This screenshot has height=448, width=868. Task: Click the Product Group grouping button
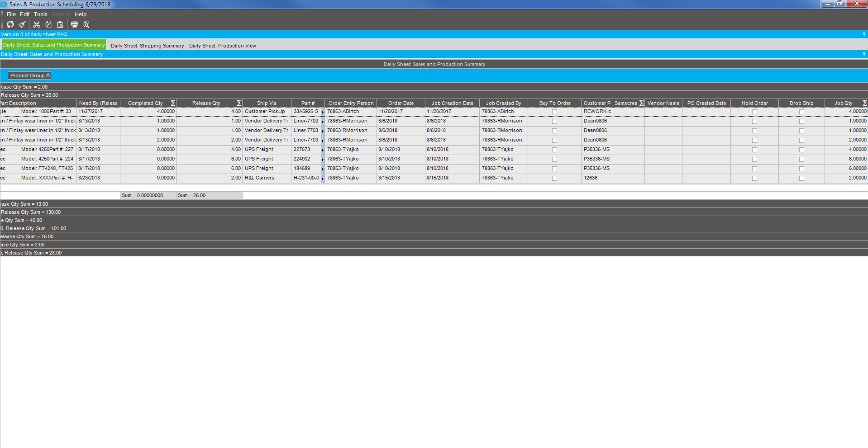(x=29, y=75)
